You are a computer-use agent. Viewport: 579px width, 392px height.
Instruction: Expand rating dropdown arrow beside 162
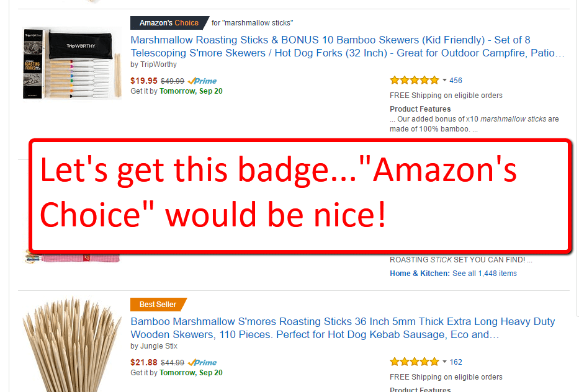pyautogui.click(x=444, y=362)
